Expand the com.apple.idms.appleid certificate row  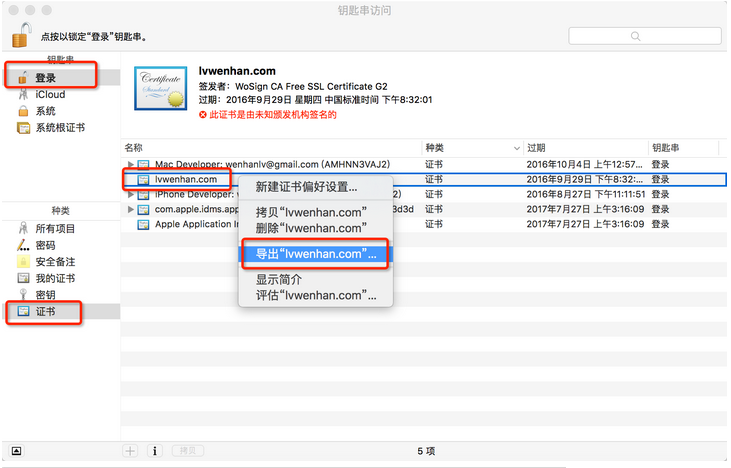point(131,209)
